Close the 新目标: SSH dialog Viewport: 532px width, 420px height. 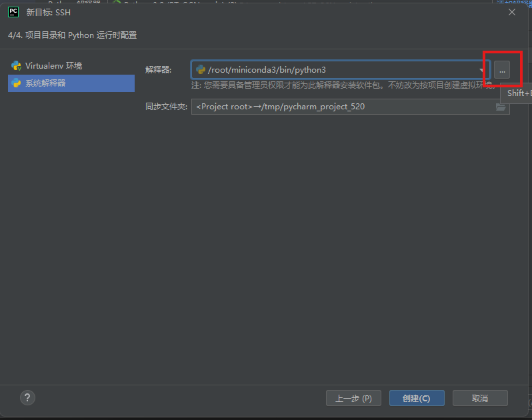click(x=512, y=12)
